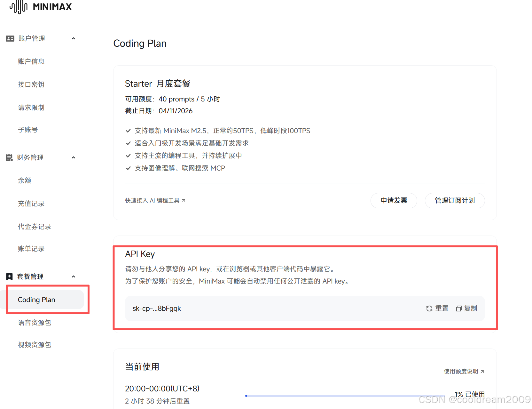Open the 使用额度说明 link
Viewport: 532px width, 409px height.
pos(464,372)
